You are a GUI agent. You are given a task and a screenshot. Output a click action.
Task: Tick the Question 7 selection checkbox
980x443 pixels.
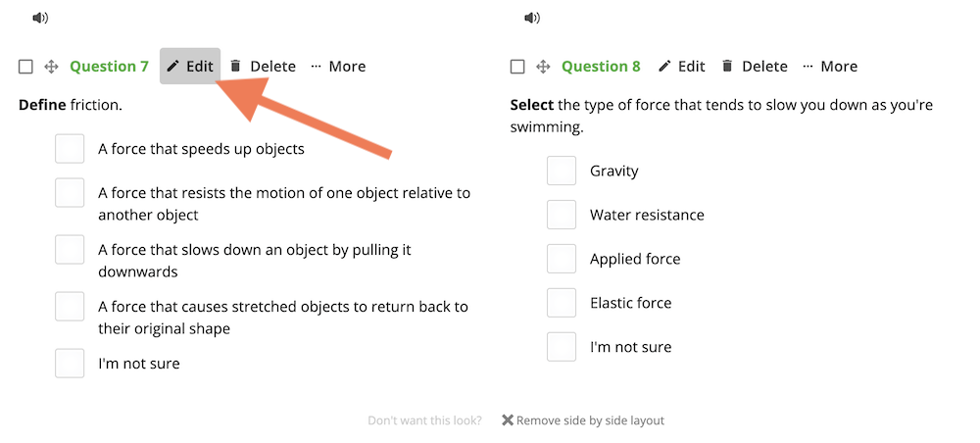pyautogui.click(x=25, y=67)
